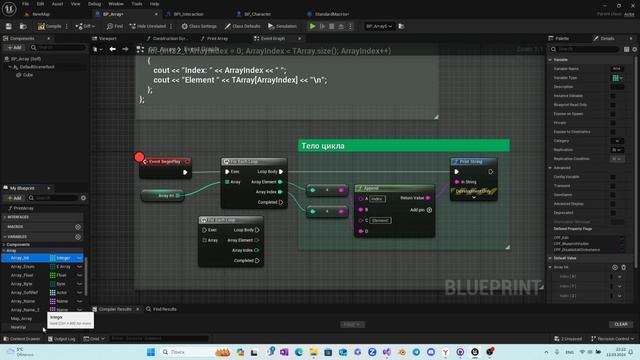Open the Details panel settings gear
The height and width of the screenshot is (360, 640).
click(x=635, y=49)
